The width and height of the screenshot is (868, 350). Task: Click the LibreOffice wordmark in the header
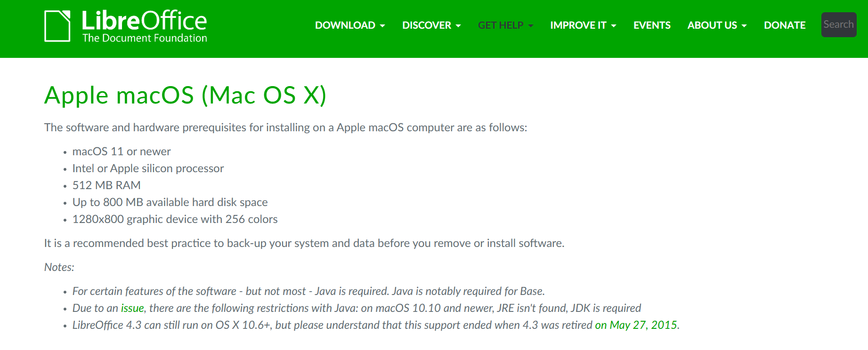(144, 21)
